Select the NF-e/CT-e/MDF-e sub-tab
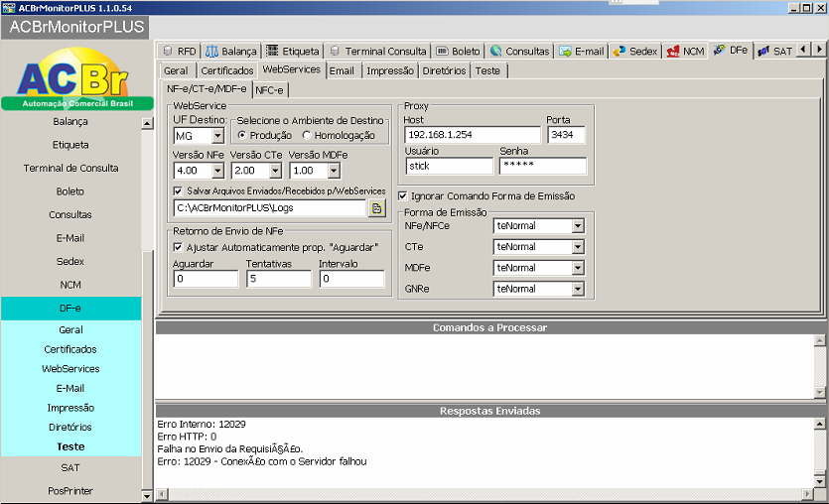 pos(207,88)
